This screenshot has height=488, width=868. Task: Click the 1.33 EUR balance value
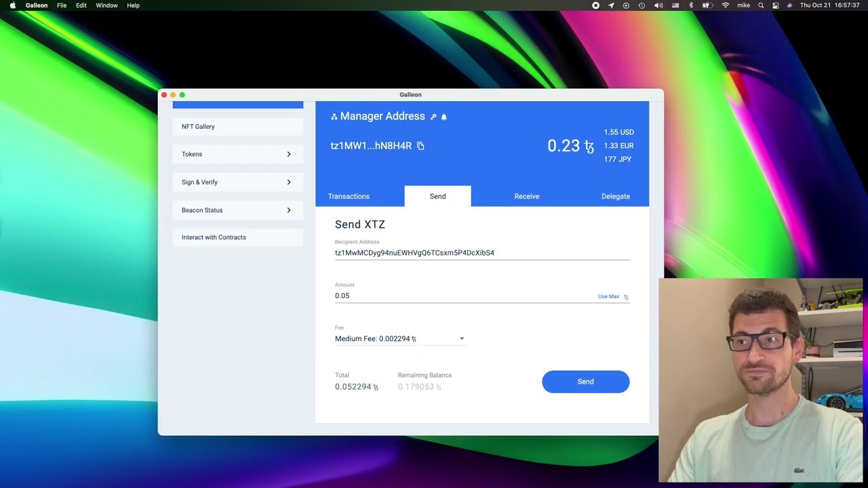click(619, 146)
